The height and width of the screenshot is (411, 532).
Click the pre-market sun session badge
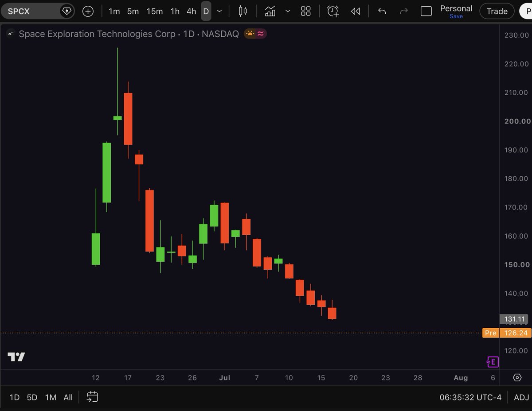tap(250, 34)
